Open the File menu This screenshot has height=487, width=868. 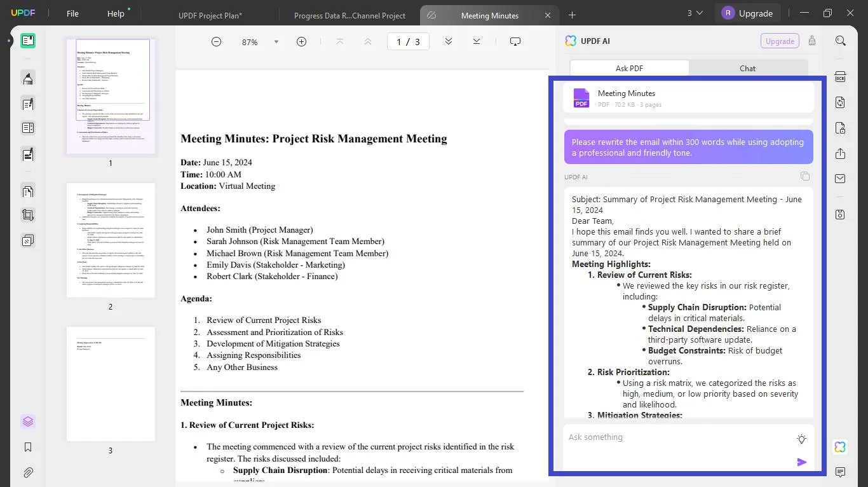(x=72, y=13)
